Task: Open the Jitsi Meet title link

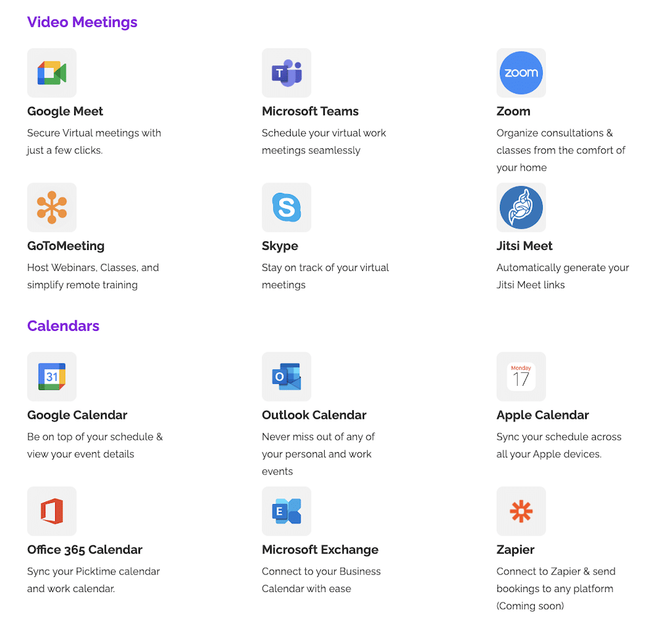Action: click(524, 246)
